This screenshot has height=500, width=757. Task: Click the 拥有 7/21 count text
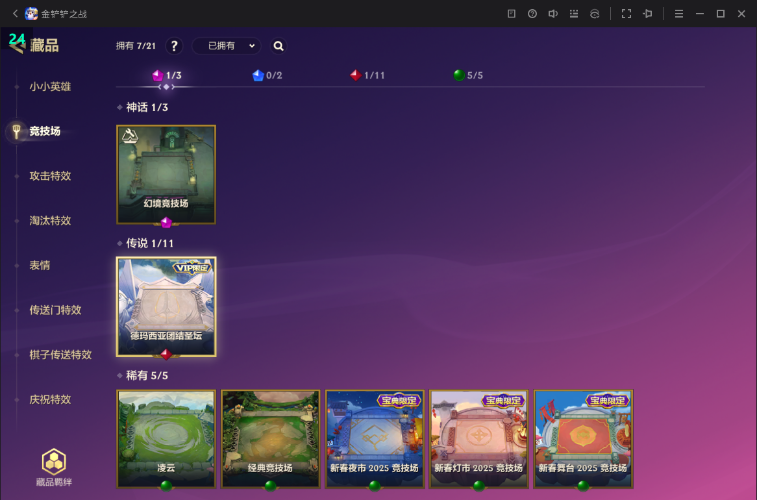coord(136,46)
